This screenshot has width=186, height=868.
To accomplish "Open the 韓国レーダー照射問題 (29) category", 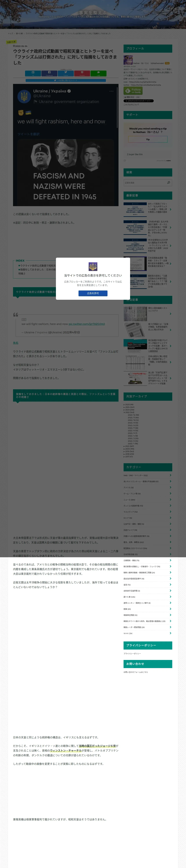I will tap(134, 627).
